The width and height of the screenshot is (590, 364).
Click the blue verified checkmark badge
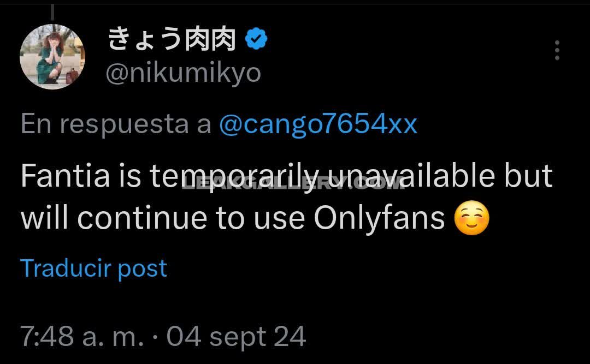(256, 39)
